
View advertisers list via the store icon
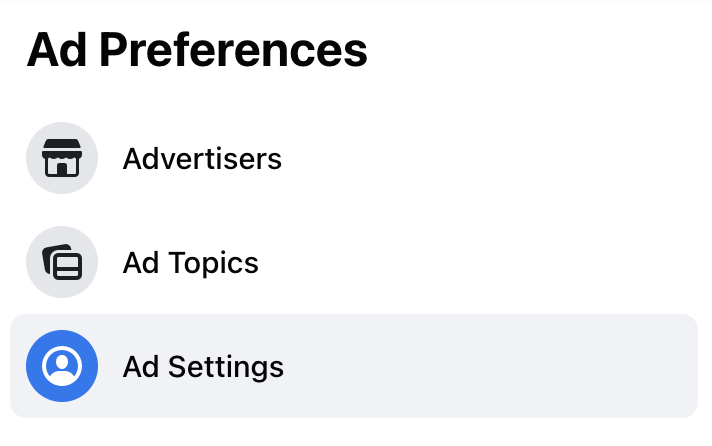[x=62, y=158]
